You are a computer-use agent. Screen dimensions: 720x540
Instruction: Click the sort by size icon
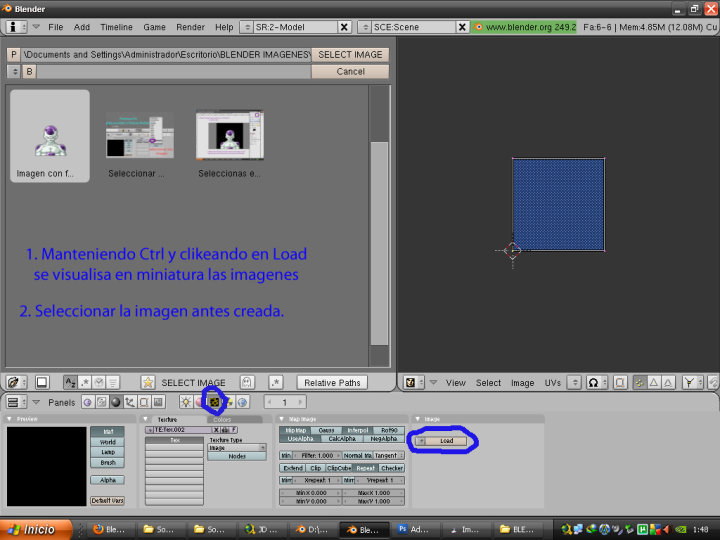(x=113, y=382)
